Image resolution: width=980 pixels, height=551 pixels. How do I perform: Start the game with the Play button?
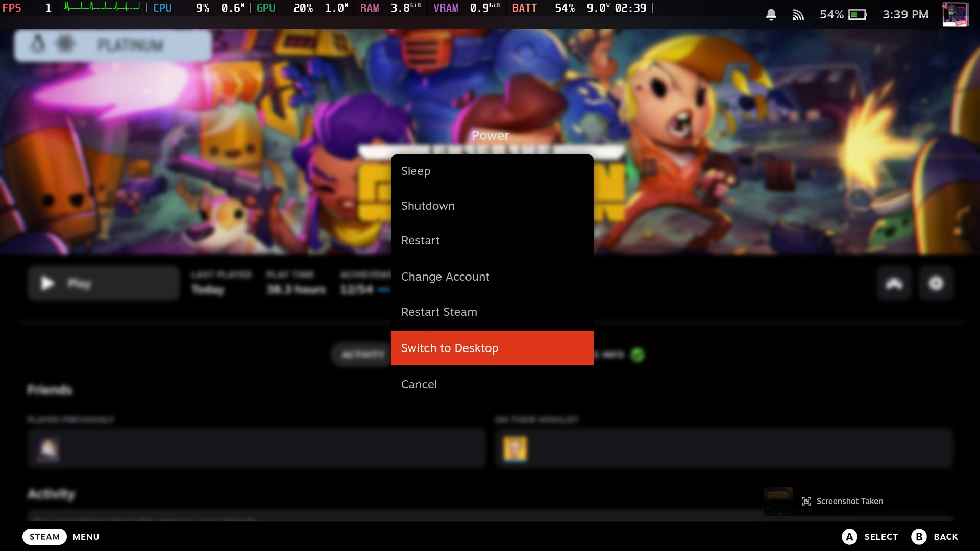pyautogui.click(x=104, y=283)
